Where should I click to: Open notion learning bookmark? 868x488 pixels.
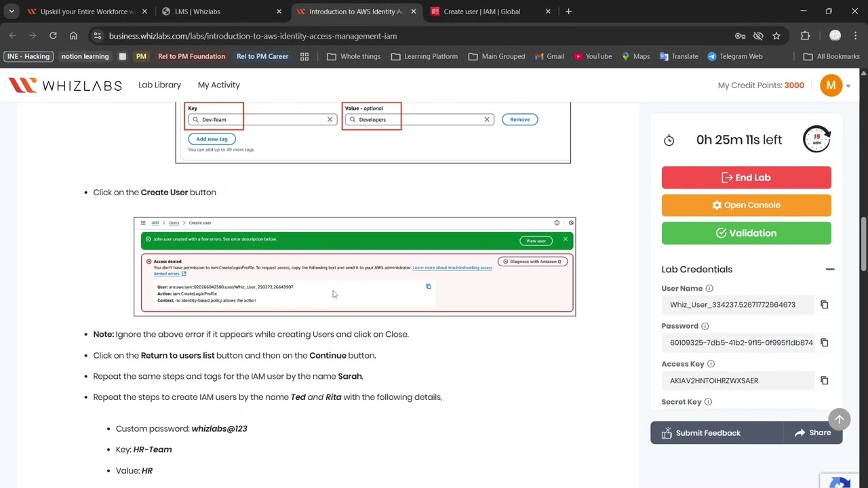point(85,56)
